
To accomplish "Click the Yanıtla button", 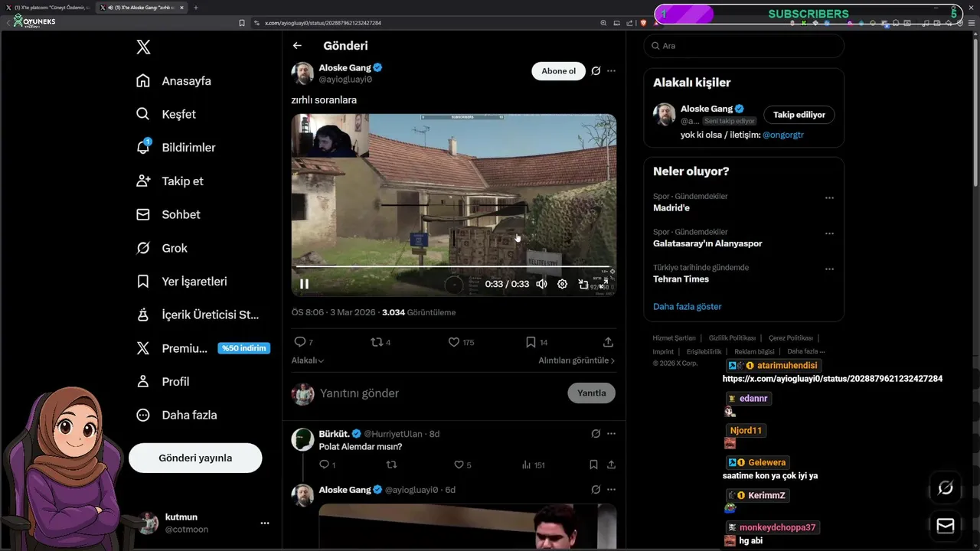I will [x=591, y=393].
